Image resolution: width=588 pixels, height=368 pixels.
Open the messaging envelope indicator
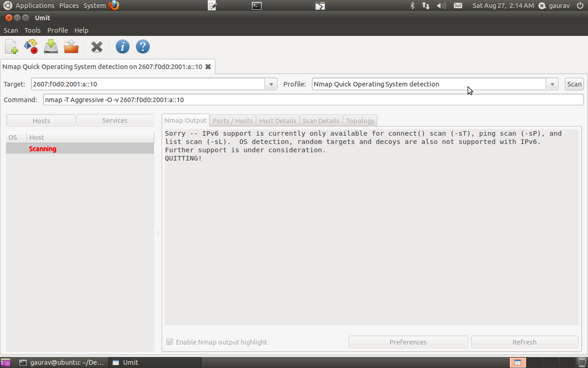click(x=458, y=6)
